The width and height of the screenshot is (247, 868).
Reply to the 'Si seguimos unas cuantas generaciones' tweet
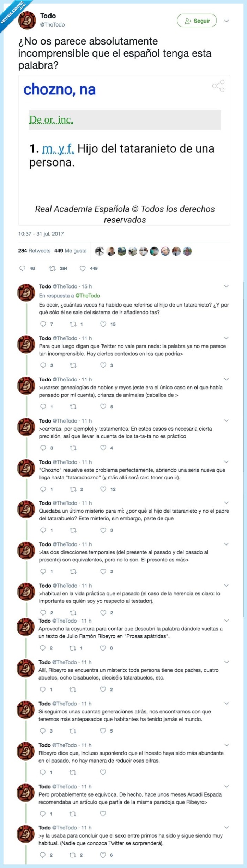pos(43,730)
